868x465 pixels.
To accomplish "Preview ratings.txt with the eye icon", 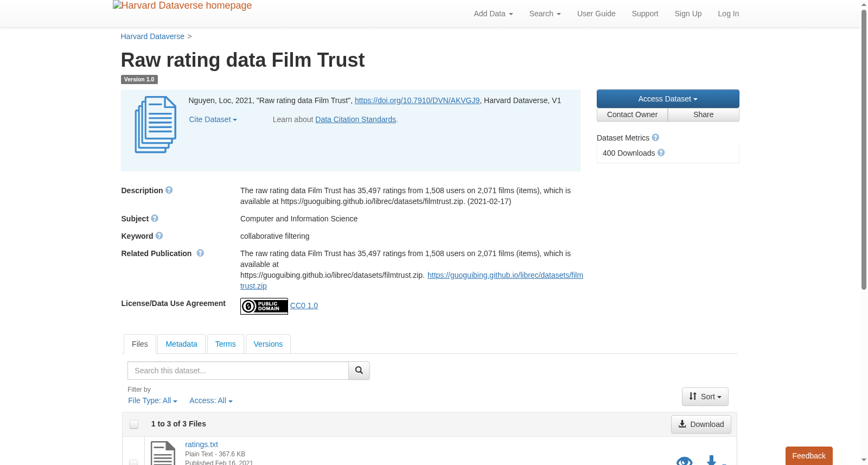I will (685, 461).
